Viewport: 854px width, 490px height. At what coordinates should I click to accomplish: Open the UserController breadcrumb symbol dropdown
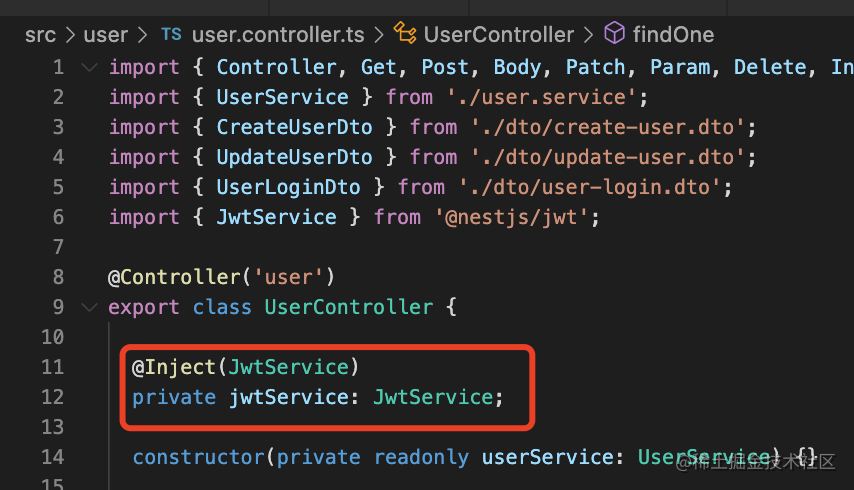tap(498, 35)
